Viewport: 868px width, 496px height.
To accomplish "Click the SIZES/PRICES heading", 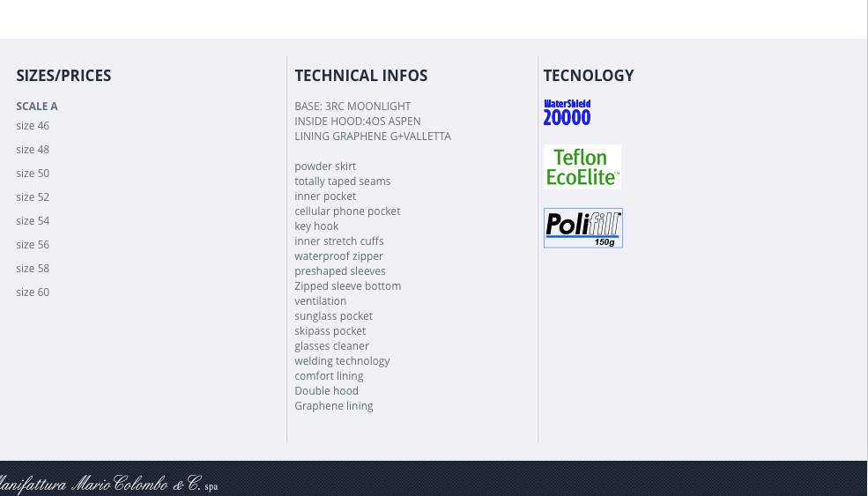I will click(x=63, y=76).
